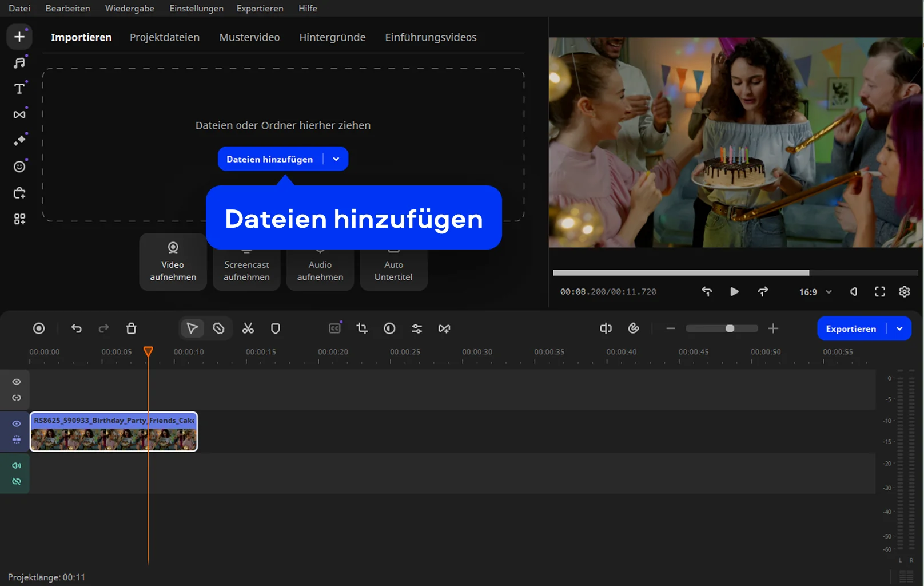Hide the main video track with eye icon
The height and width of the screenshot is (586, 924).
[x=17, y=423]
